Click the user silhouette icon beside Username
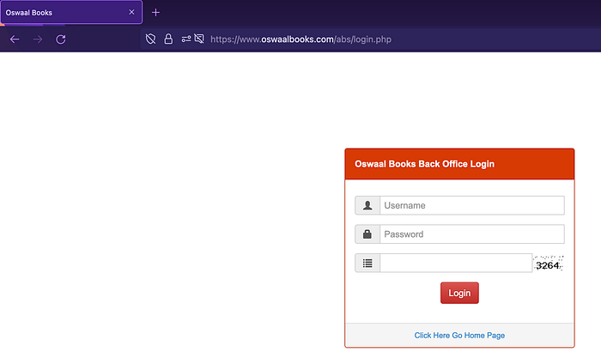 tap(367, 205)
